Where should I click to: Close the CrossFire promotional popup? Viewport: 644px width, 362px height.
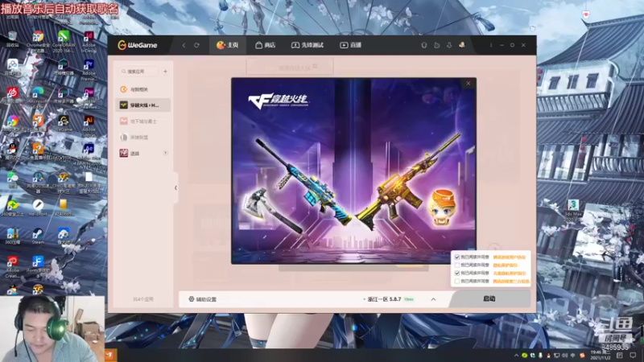pyautogui.click(x=469, y=84)
